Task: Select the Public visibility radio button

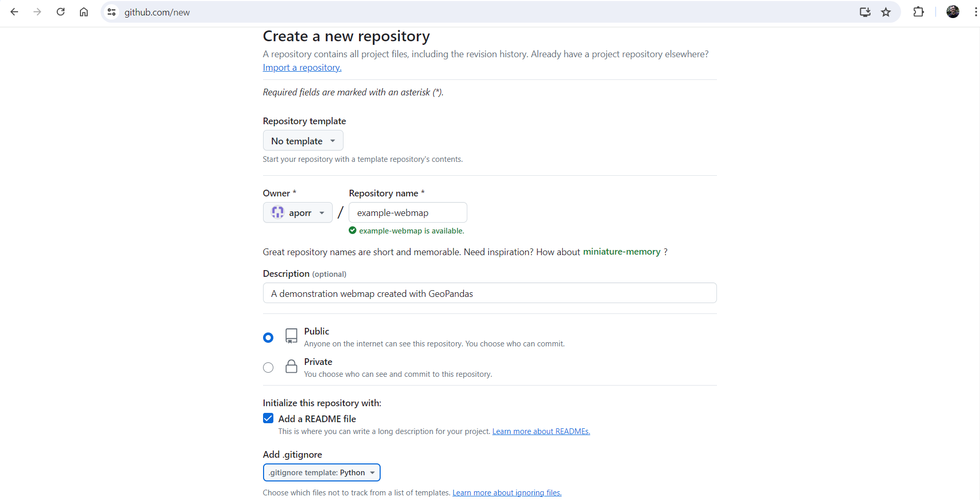Action: [x=268, y=338]
